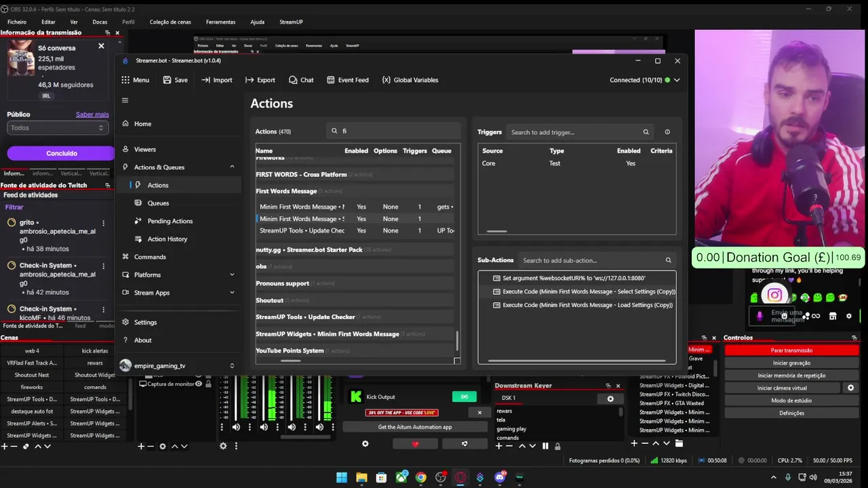Open the Ficheiro menu in OBS
Viewport: 868px width, 488px height.
[17, 22]
